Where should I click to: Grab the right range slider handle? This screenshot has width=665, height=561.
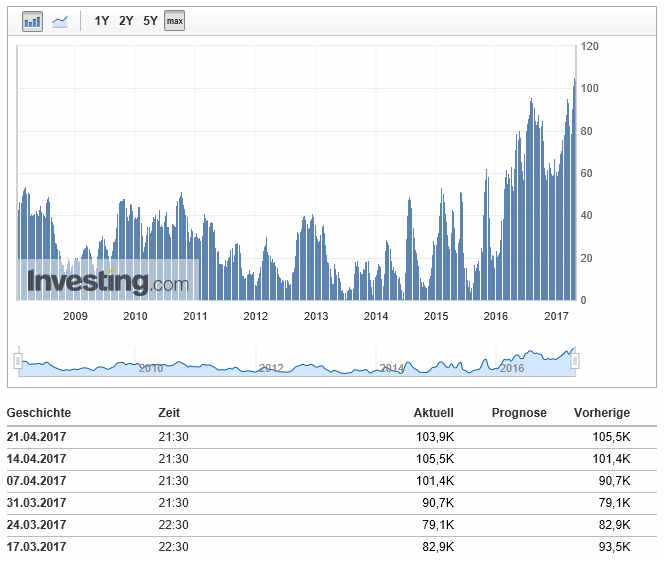click(x=575, y=361)
